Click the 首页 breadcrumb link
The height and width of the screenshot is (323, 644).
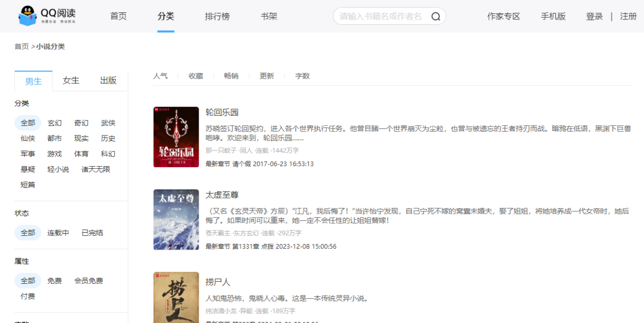21,47
